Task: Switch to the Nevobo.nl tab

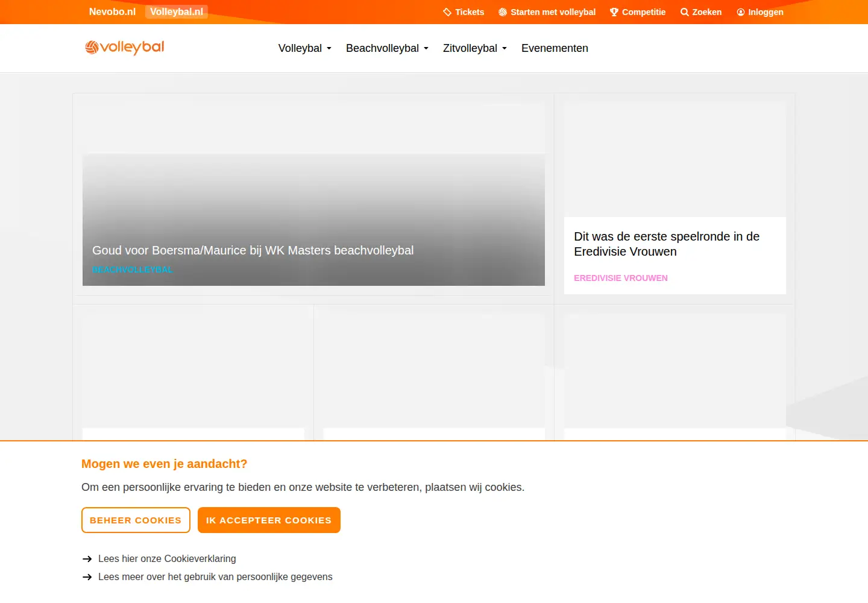Action: click(x=112, y=12)
